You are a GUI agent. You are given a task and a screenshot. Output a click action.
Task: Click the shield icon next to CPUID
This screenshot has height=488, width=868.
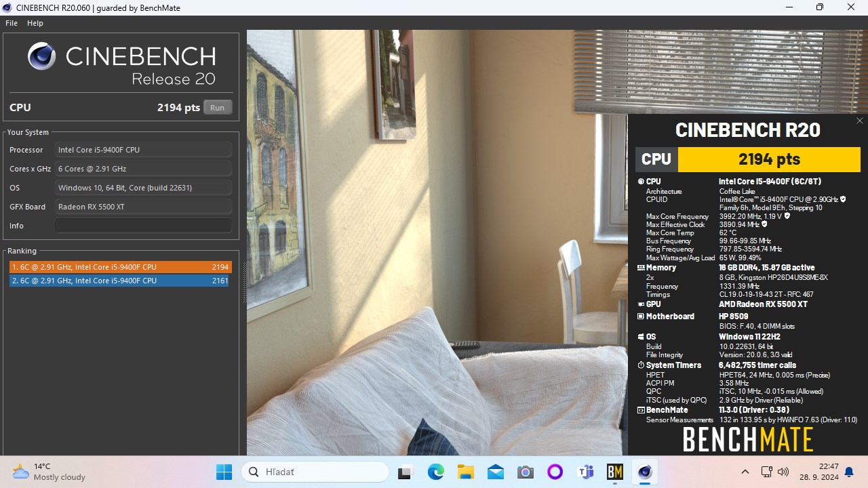coord(843,199)
